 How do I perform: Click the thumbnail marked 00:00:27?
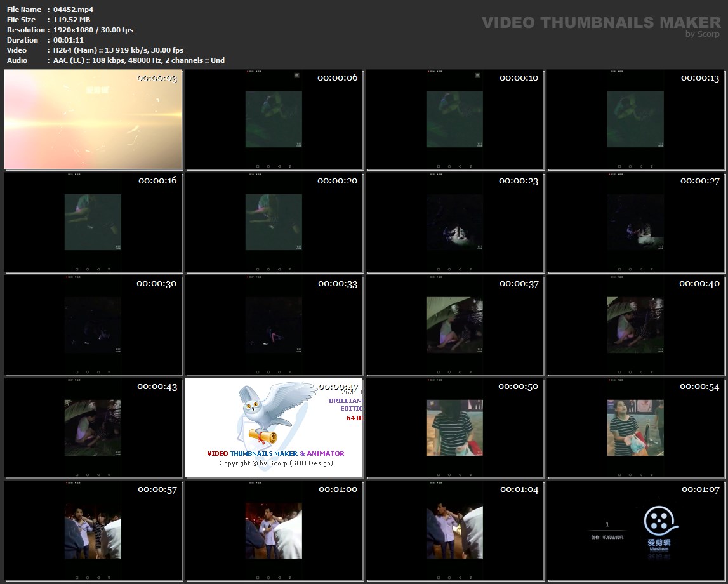635,222
